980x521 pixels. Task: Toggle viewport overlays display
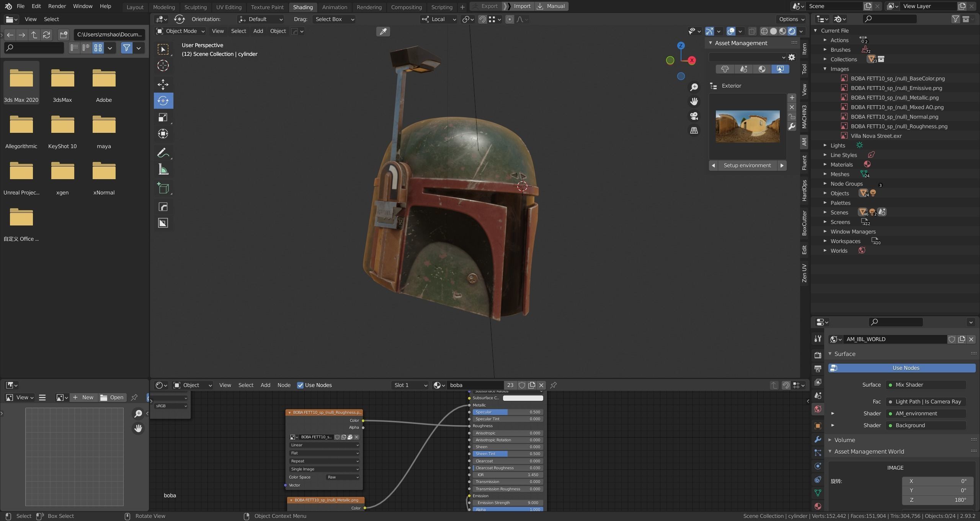pos(731,31)
